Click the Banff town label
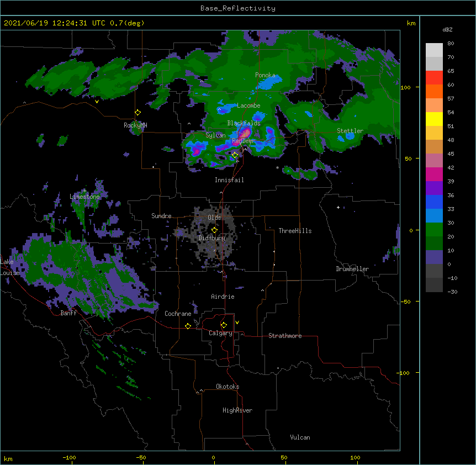The height and width of the screenshot is (465, 476). pyautogui.click(x=68, y=313)
